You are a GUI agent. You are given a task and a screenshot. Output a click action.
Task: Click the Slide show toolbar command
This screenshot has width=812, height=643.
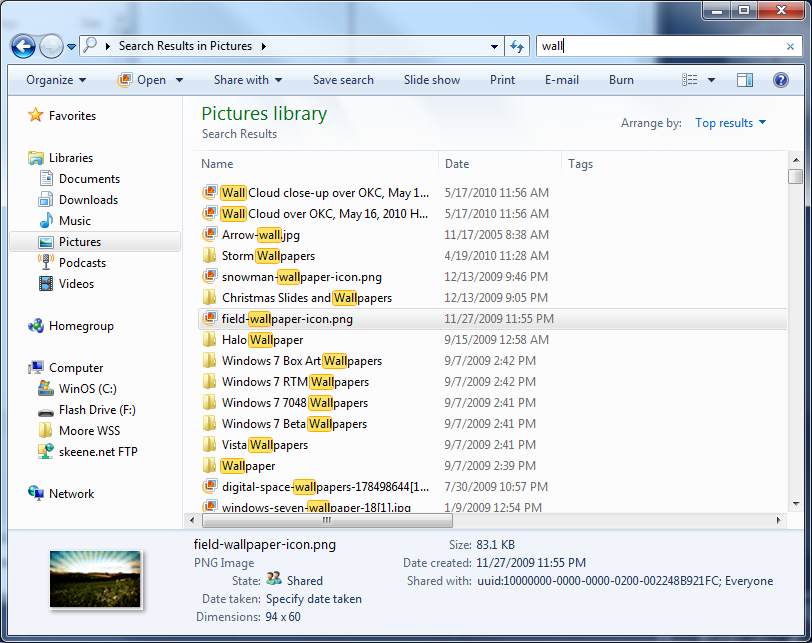click(x=431, y=80)
